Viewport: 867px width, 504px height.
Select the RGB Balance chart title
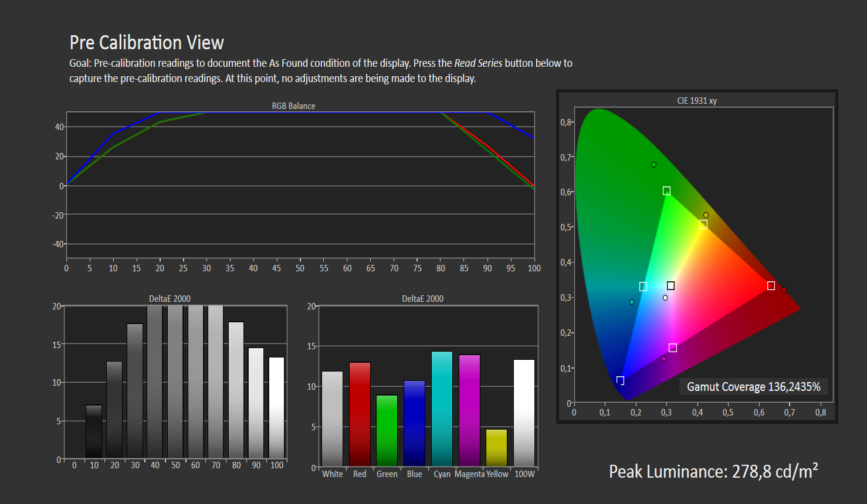tap(293, 106)
